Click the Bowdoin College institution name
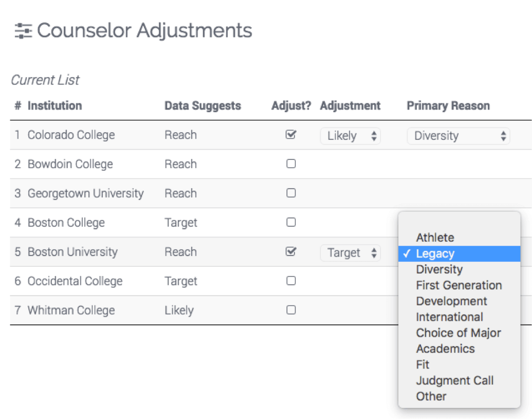The height and width of the screenshot is (419, 532). (x=70, y=164)
